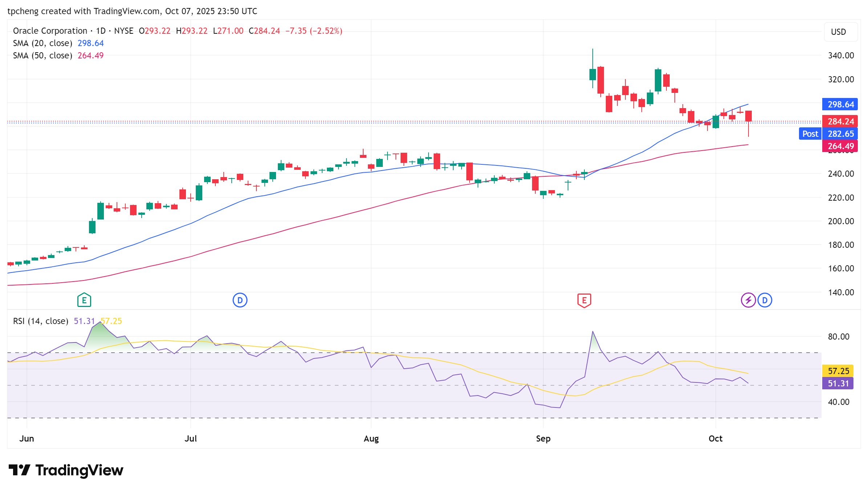Click the TradingView logo at bottom left
This screenshot has height=492, width=868.
(x=66, y=470)
